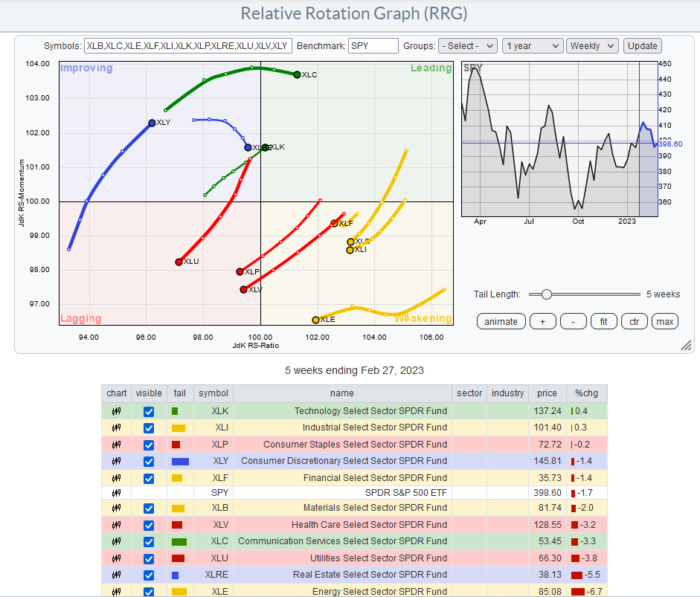
Task: Start the animate button
Action: [501, 322]
